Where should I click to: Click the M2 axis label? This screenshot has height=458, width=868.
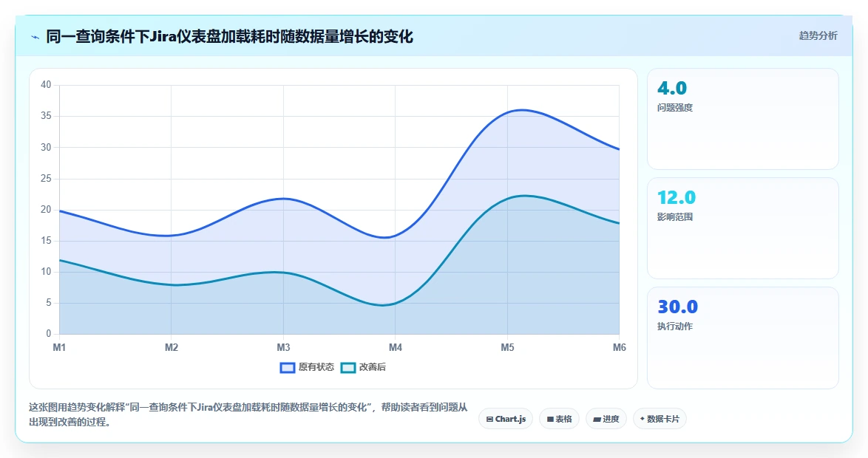coord(171,347)
